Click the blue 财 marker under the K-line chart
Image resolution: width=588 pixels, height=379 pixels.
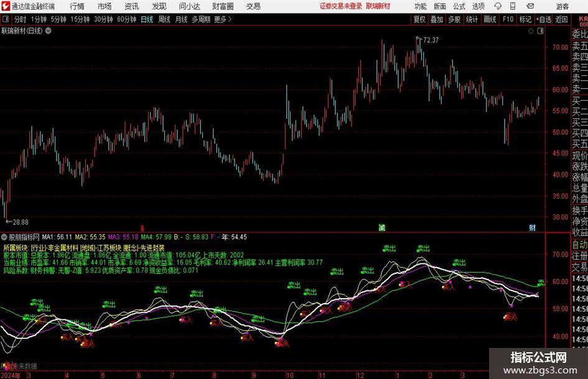[532, 227]
